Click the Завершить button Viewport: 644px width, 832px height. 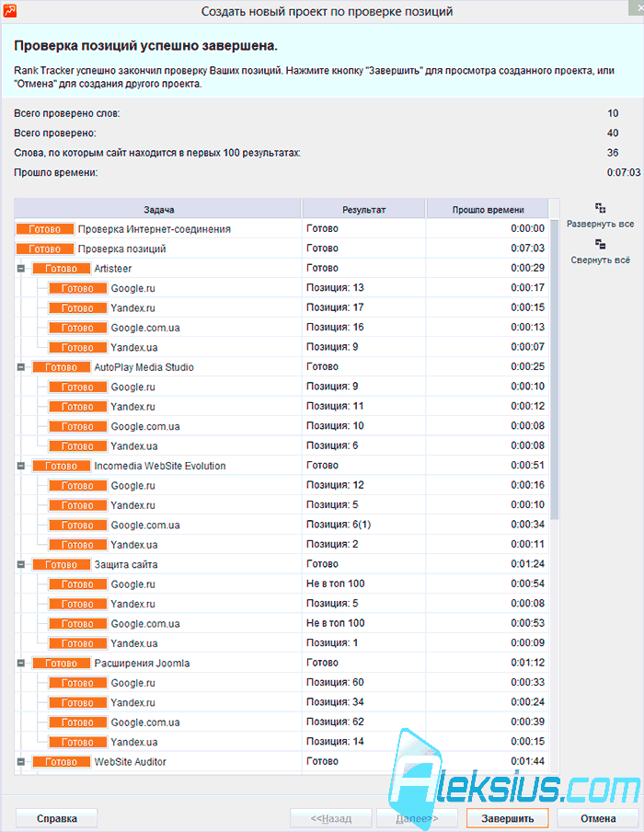point(508,818)
